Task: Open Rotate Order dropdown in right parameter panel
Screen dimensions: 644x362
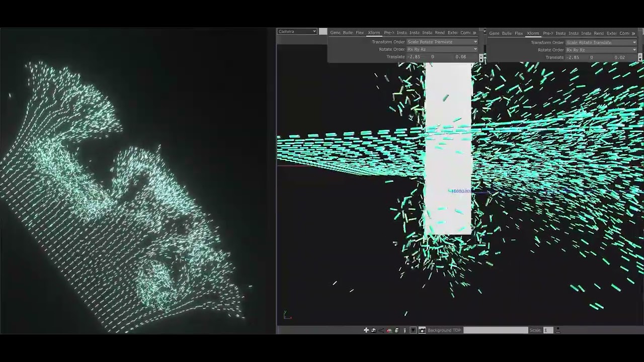Action: 601,50
